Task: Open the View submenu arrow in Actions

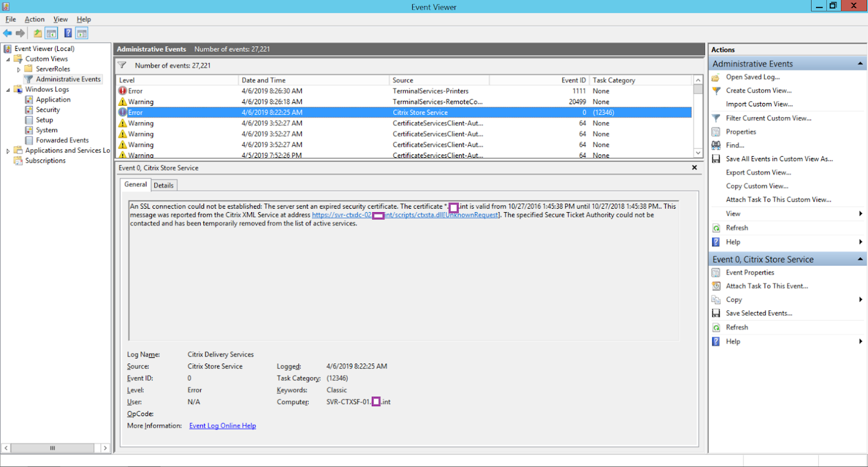Action: [861, 214]
